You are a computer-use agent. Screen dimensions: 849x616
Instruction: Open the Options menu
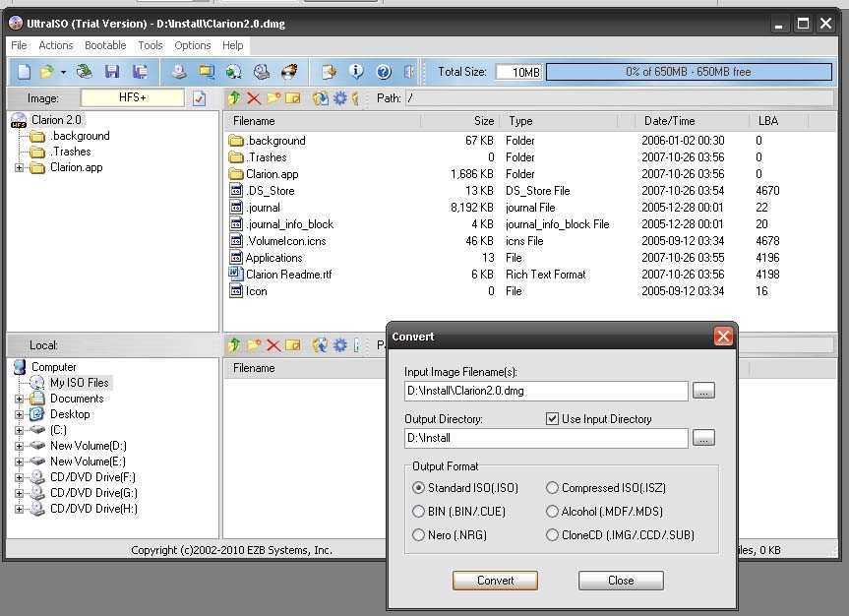tap(192, 45)
